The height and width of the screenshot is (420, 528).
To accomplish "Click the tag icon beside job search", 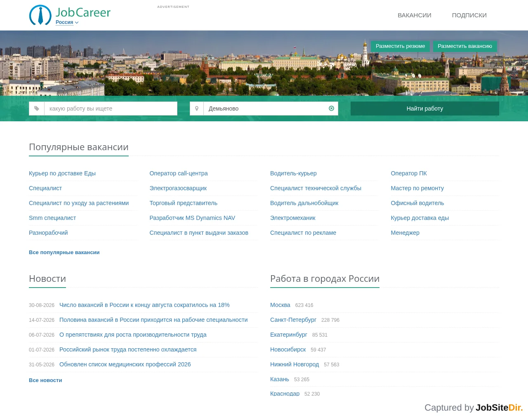I will (x=37, y=109).
